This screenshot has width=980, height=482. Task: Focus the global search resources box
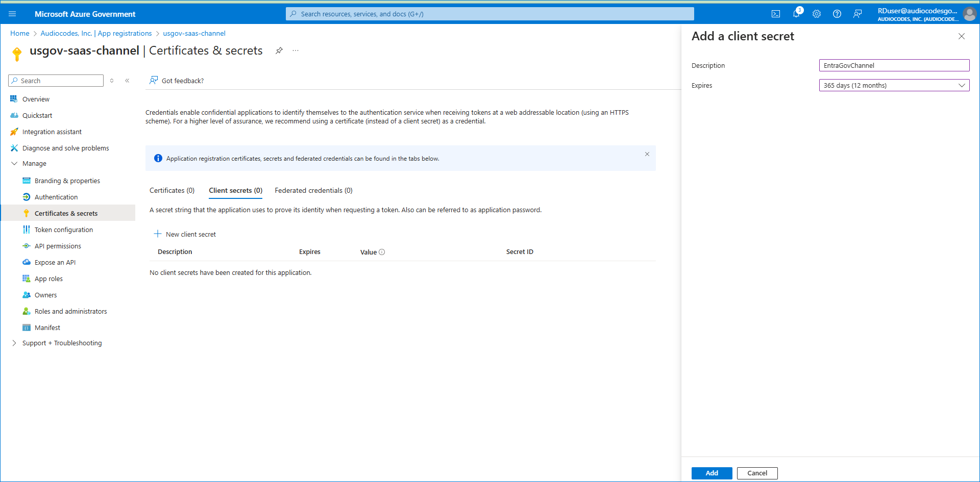490,14
